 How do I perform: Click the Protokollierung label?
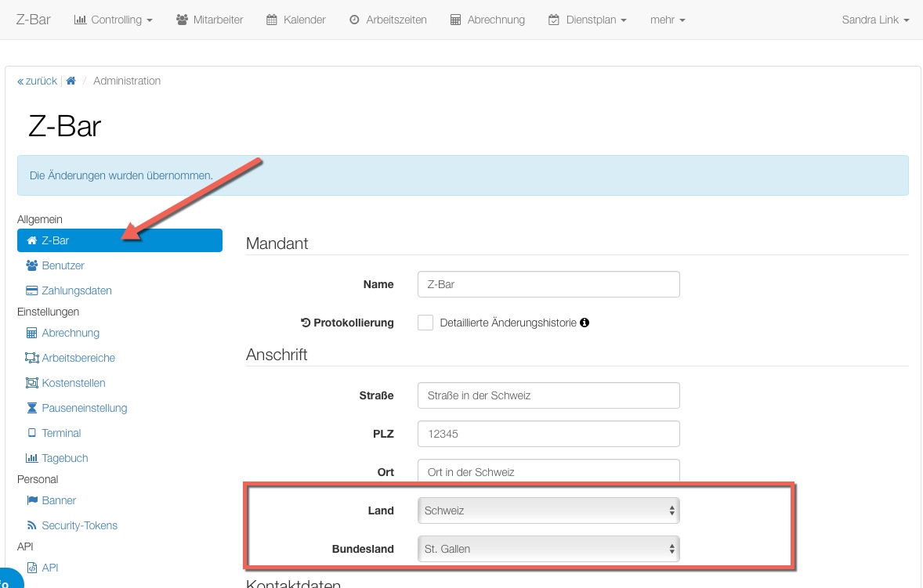point(347,323)
